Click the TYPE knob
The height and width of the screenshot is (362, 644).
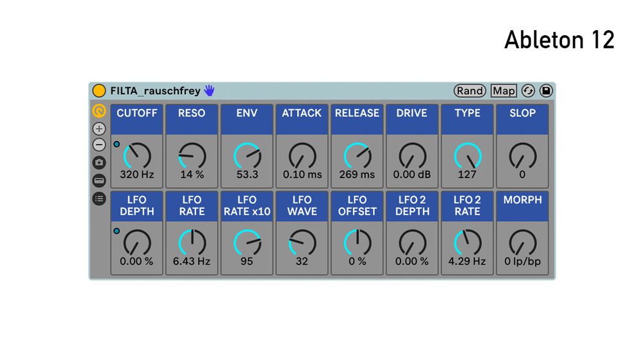(467, 156)
